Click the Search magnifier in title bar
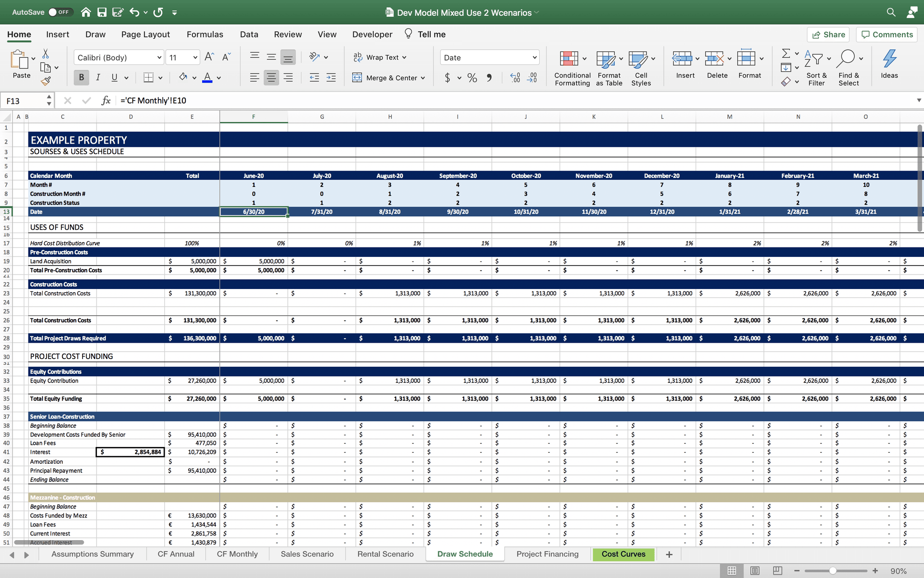 pos(891,12)
